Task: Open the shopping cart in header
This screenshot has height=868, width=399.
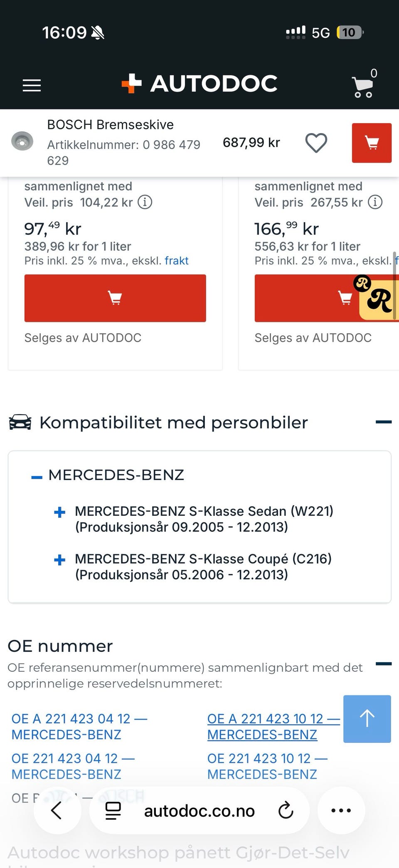Action: 364,84
